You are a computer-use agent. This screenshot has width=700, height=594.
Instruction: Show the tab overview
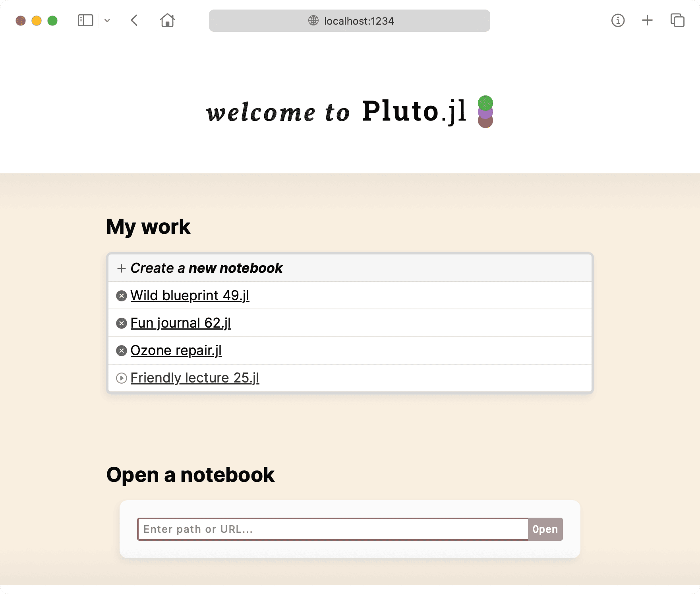coord(677,20)
